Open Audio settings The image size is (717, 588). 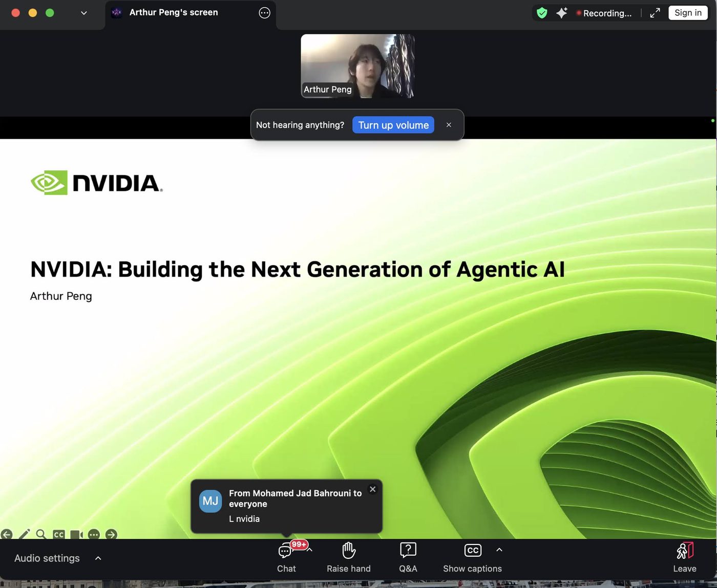(47, 558)
